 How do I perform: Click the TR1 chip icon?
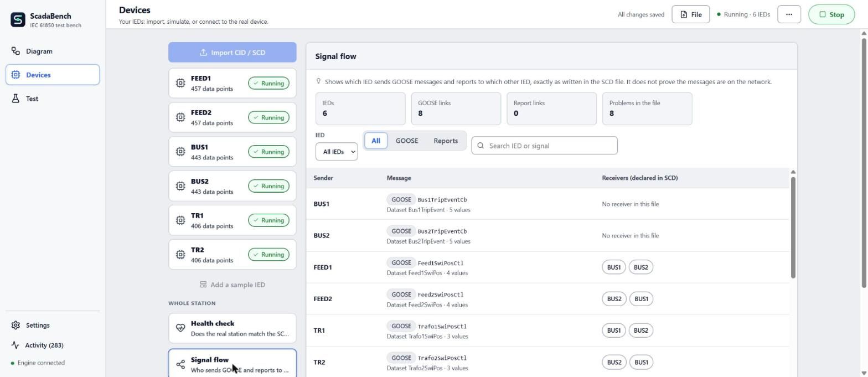pyautogui.click(x=180, y=220)
